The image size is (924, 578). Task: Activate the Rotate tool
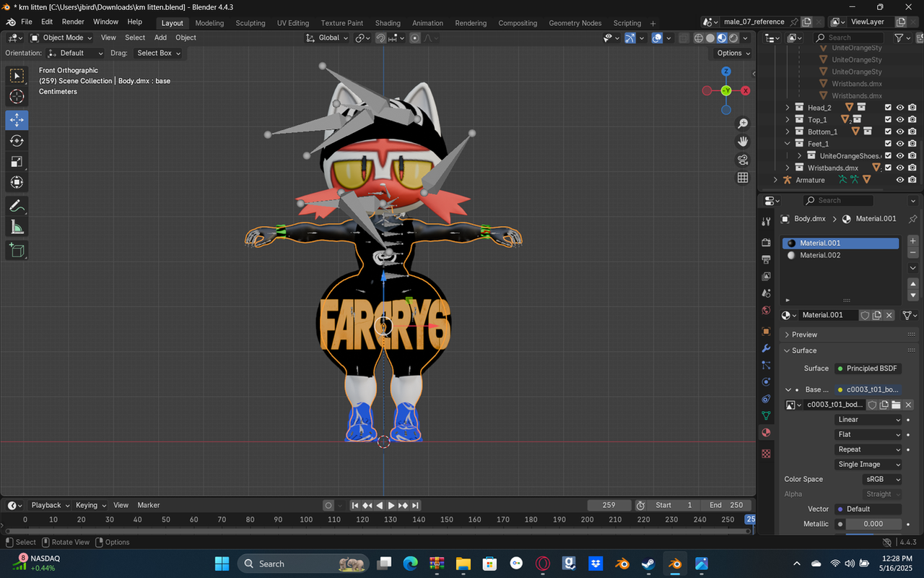point(17,141)
